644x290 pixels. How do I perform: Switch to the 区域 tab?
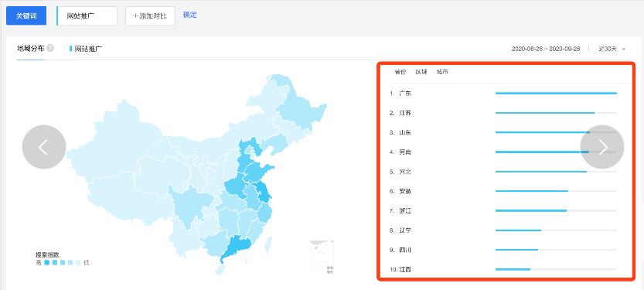coord(421,72)
